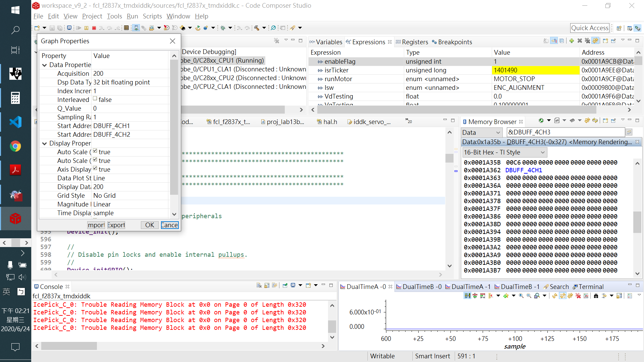The width and height of the screenshot is (644, 362).
Task: Click green plus Add Expression icon
Action: [x=572, y=41]
